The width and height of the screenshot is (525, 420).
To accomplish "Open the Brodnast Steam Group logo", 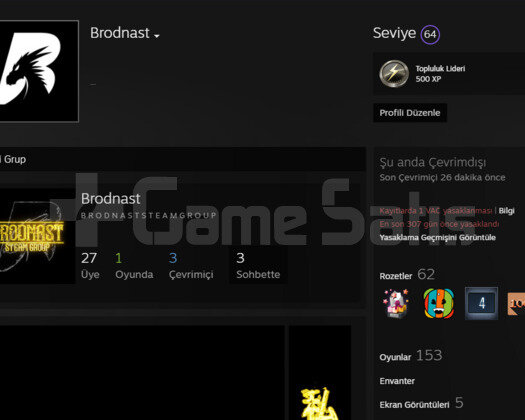I will [37, 236].
